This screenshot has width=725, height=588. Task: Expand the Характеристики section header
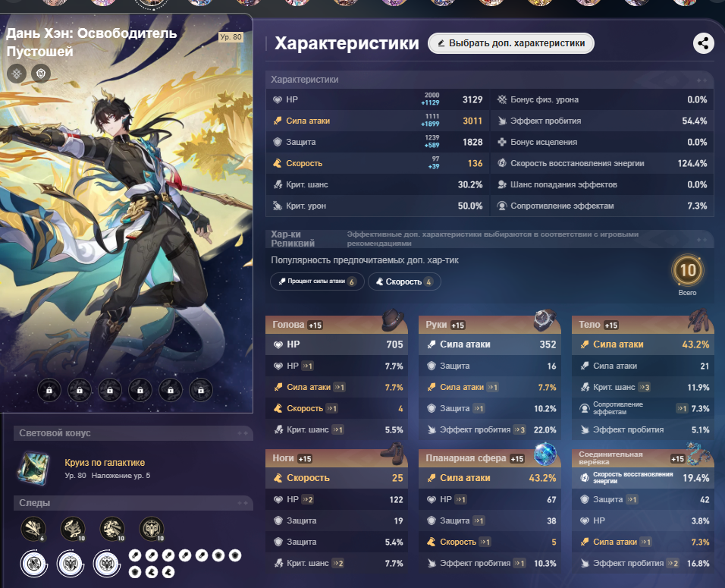490,80
